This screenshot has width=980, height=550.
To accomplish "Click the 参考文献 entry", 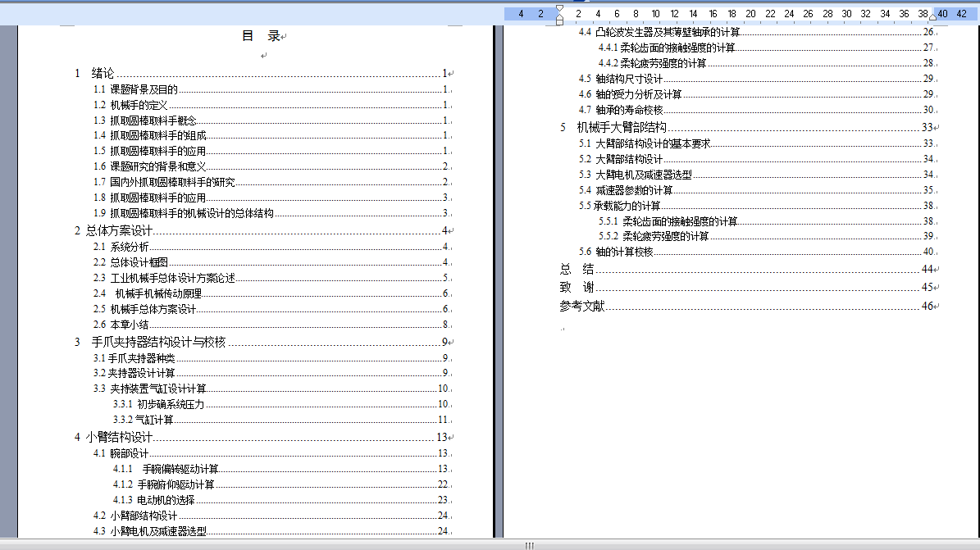I will tap(747, 307).
